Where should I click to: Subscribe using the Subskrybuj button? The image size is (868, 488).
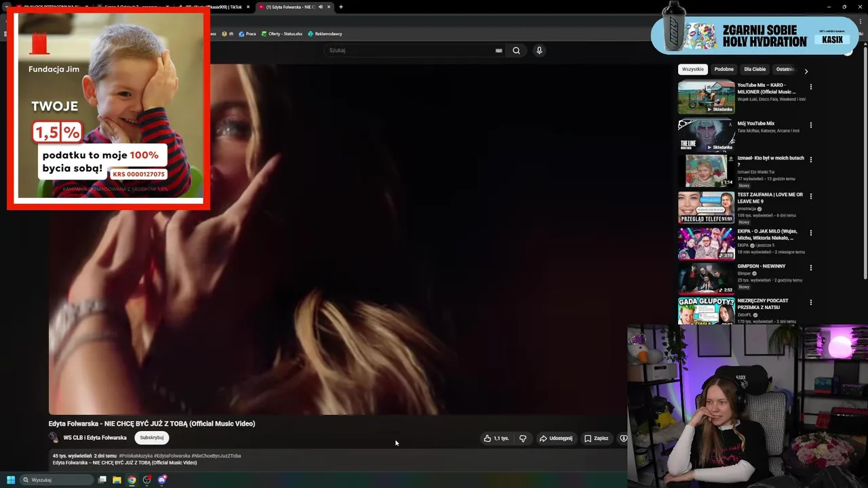pos(152,438)
